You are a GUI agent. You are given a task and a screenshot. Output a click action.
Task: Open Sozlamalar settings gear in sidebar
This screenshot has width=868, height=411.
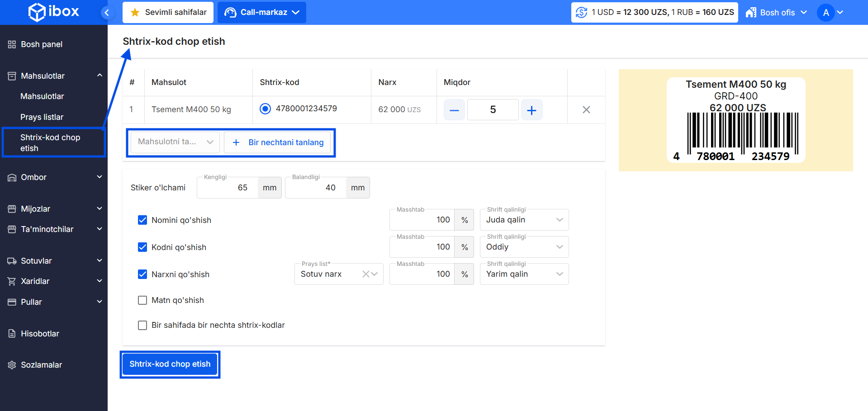click(12, 365)
